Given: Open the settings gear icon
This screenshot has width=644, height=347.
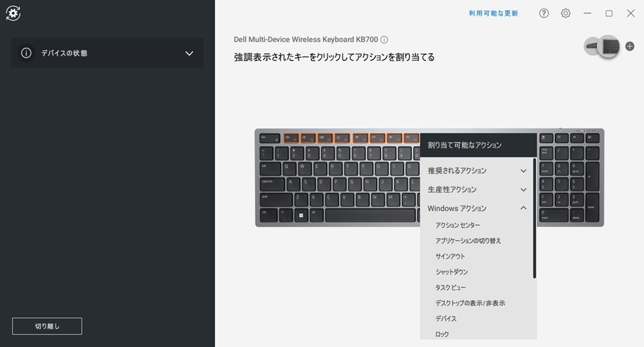Looking at the screenshot, I should (x=565, y=14).
